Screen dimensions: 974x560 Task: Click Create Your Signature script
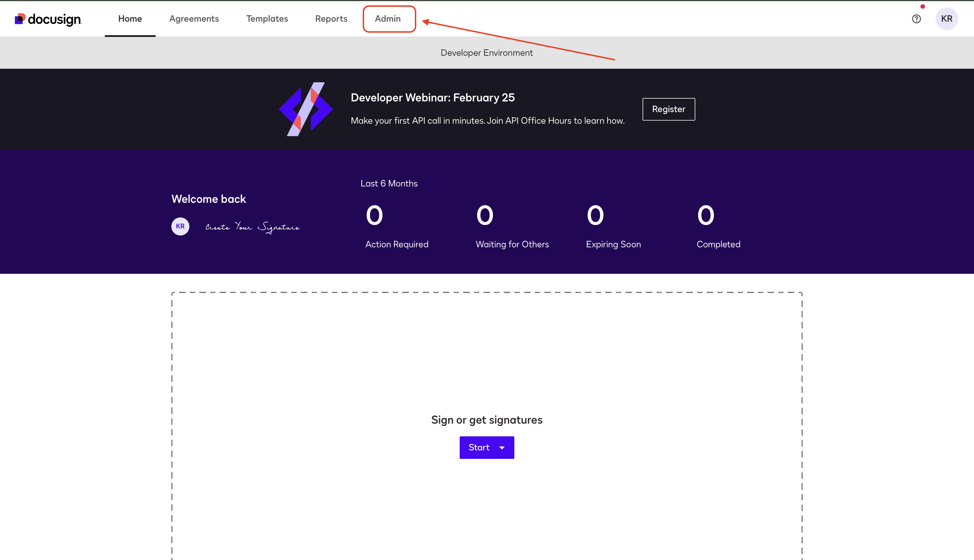click(252, 227)
